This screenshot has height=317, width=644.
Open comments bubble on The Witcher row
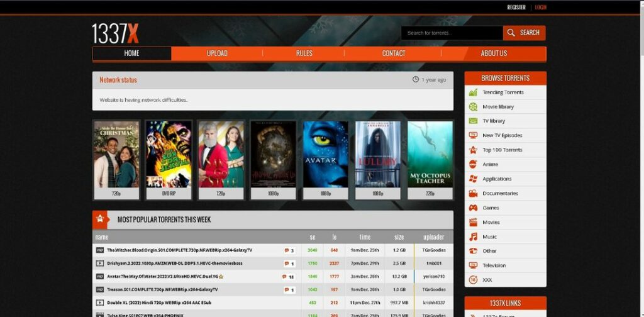289,250
